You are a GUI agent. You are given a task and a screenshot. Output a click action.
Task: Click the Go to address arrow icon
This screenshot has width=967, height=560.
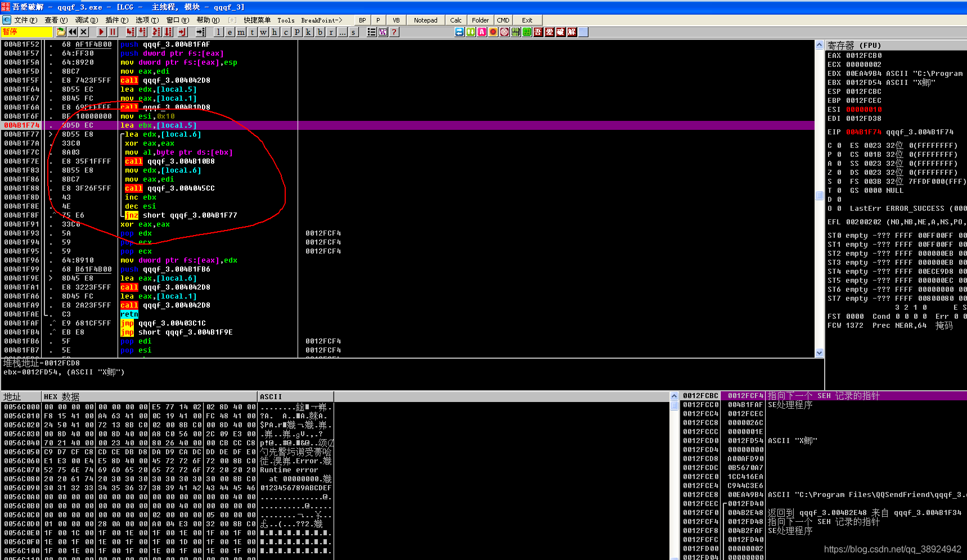point(201,32)
